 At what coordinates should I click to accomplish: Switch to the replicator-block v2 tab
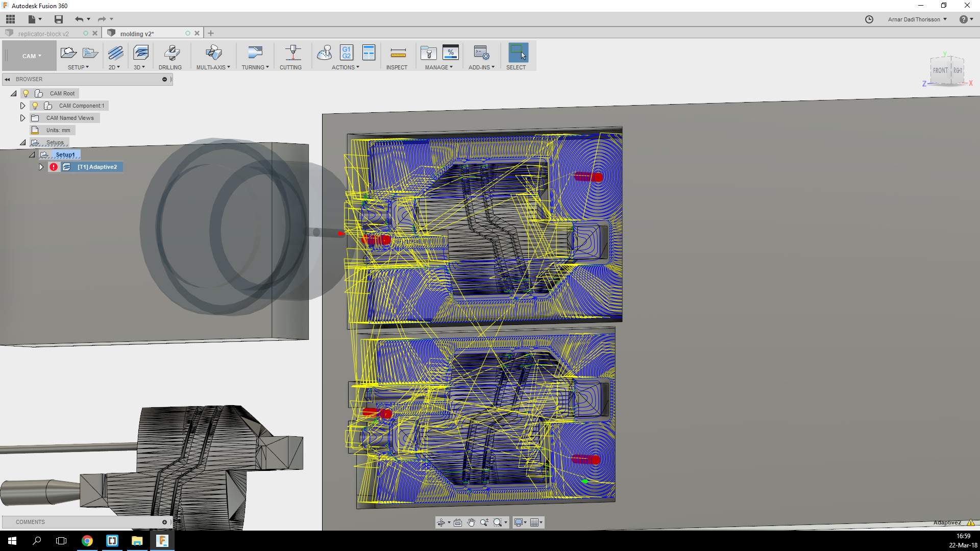point(43,34)
